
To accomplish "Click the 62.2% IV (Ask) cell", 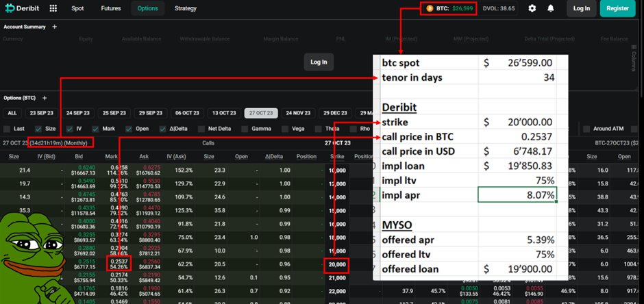I will pyautogui.click(x=185, y=264).
